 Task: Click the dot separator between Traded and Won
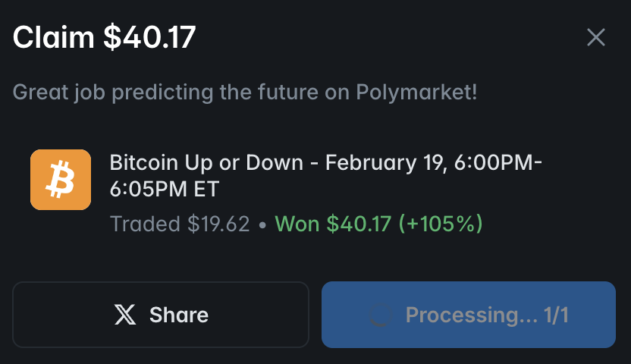coord(262,225)
